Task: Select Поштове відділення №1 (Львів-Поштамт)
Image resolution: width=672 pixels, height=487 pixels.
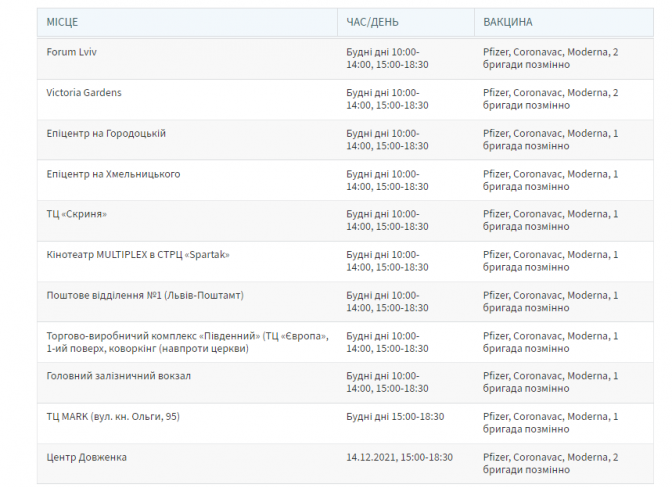Action: coord(145,295)
